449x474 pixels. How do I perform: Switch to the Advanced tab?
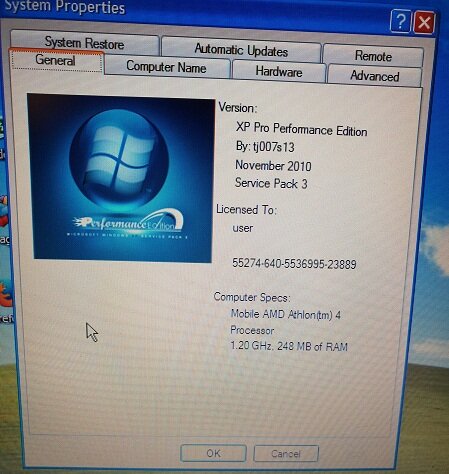pyautogui.click(x=375, y=76)
